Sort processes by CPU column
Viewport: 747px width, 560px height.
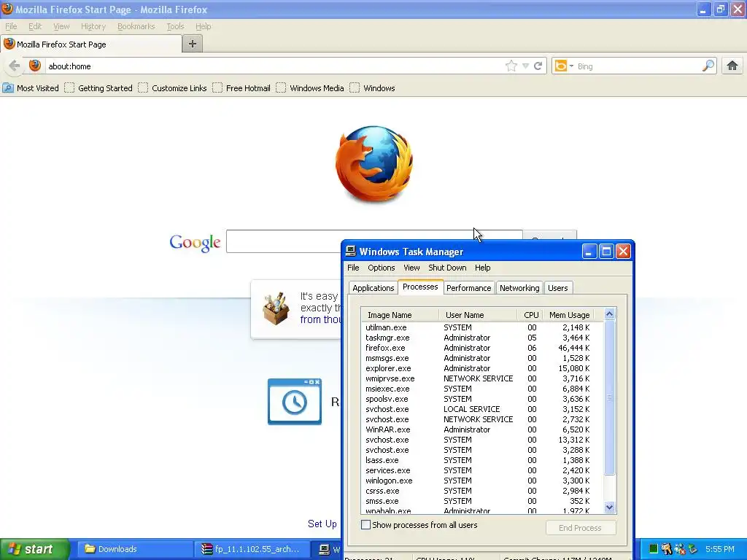click(531, 315)
